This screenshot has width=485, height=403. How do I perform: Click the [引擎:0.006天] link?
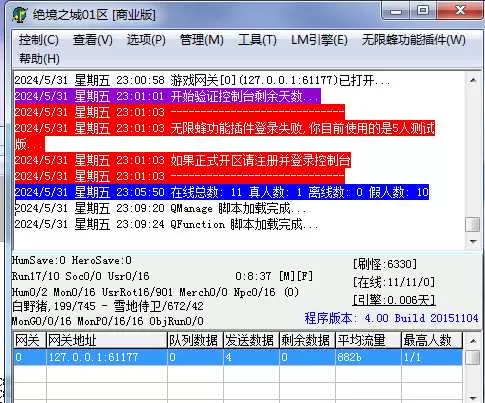tap(394, 300)
